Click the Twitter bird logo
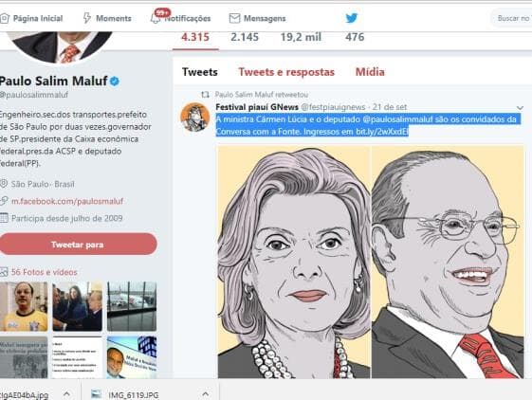The image size is (532, 400). (352, 18)
